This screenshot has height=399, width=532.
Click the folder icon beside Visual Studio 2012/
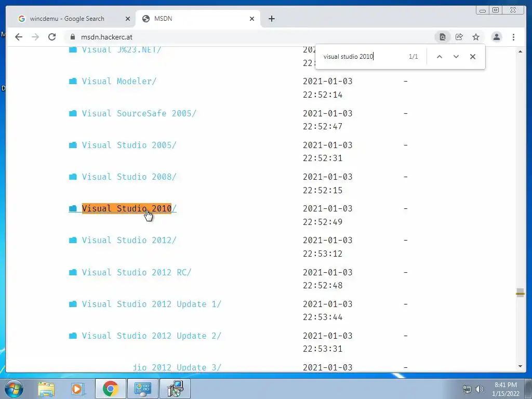73,240
